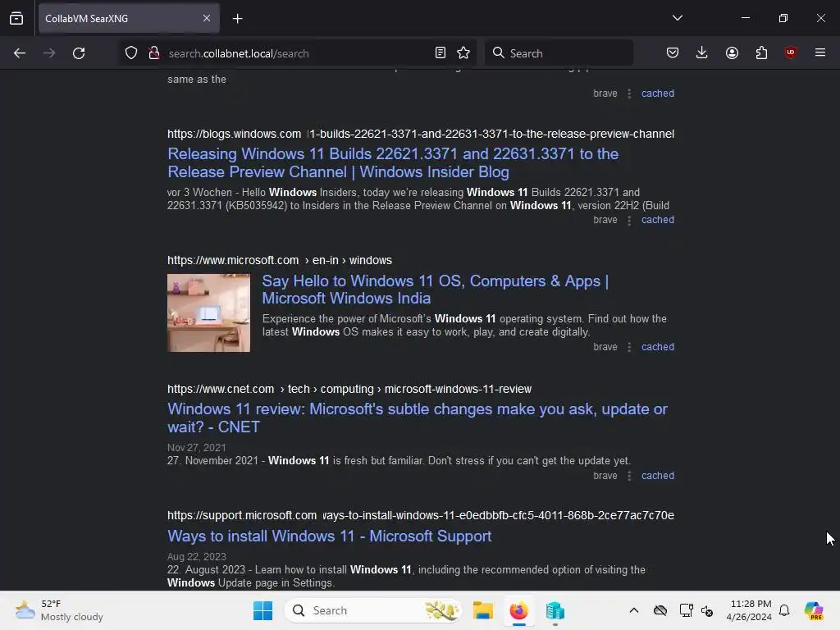Open cached link of Windows Insider Blog result
840x630 pixels.
click(x=657, y=220)
